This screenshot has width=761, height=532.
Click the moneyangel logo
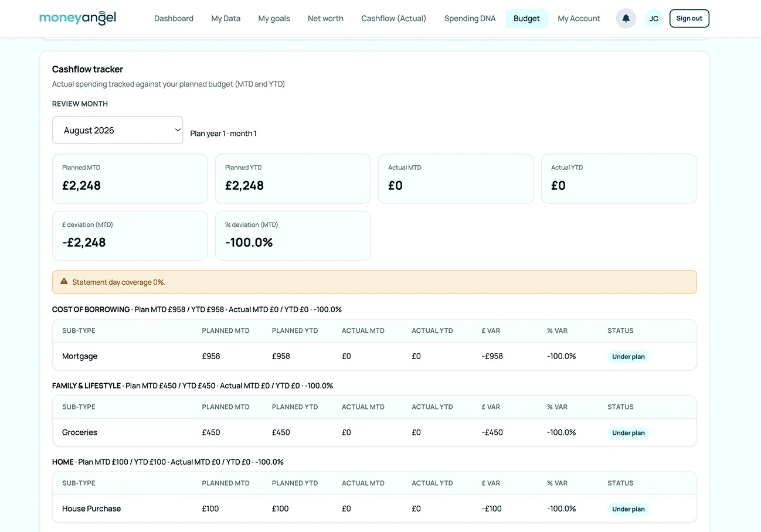tap(77, 18)
